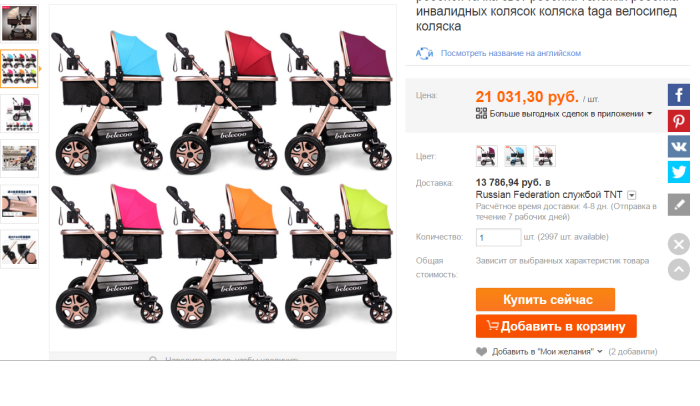Viewport: 700px width, 406px height.
Task: Expand the TNT shipping method dropdown
Action: [631, 195]
